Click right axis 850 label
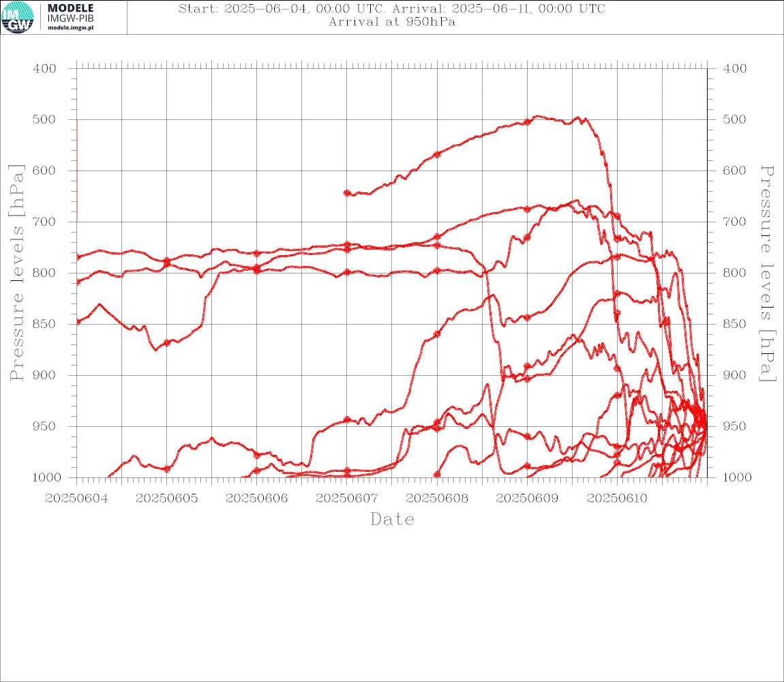The height and width of the screenshot is (682, 784). click(734, 324)
